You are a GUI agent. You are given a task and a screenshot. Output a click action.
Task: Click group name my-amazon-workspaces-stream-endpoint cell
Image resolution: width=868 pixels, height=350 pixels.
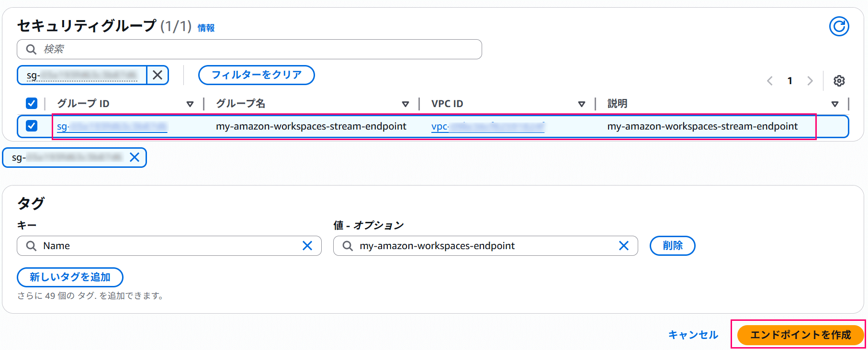(x=311, y=126)
